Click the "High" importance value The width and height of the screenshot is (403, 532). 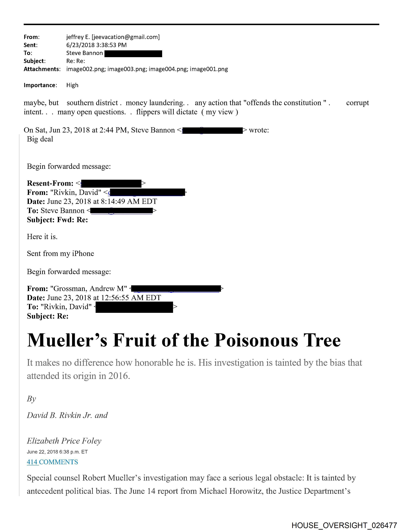pos(72,85)
